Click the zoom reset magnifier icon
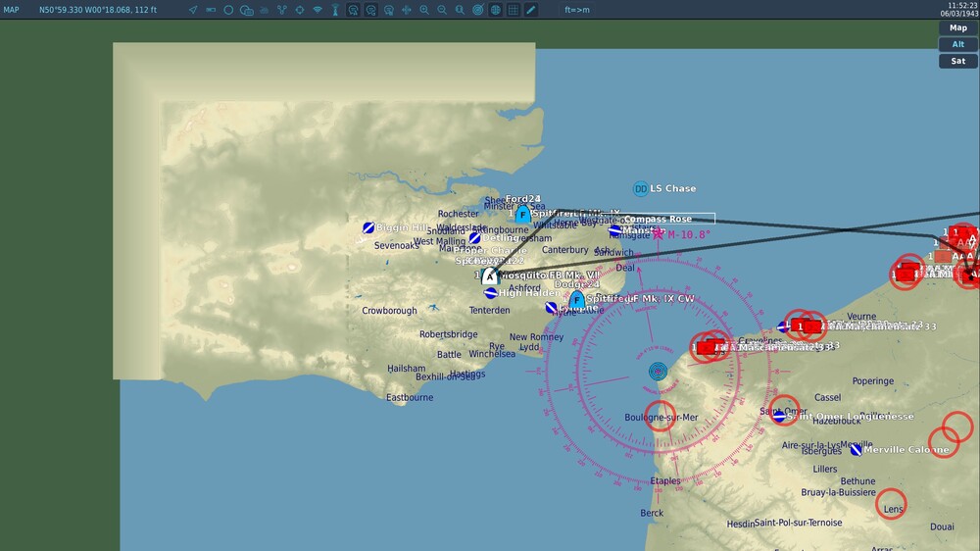The image size is (980, 551). coord(460,10)
